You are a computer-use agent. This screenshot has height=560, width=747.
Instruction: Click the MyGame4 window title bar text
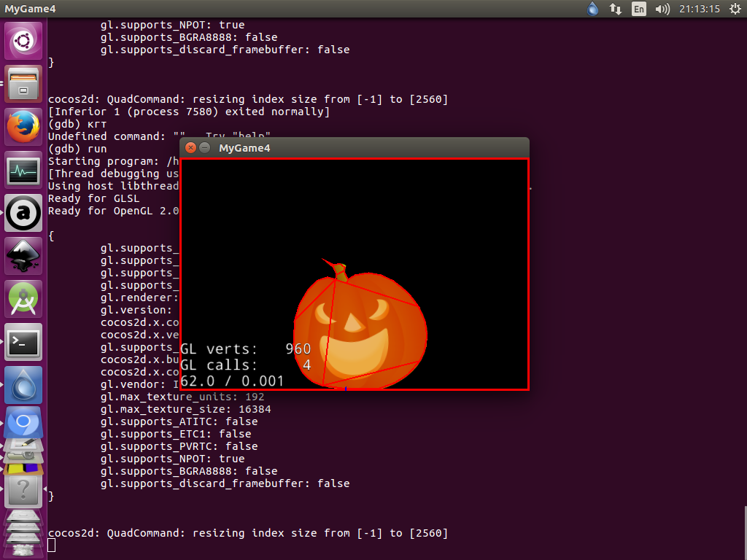tap(244, 148)
